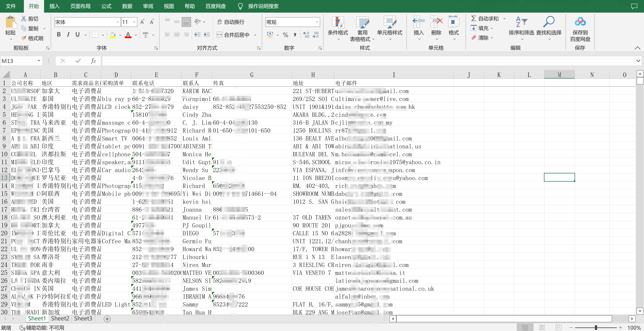644x331 pixels.
Task: Open Conditional Formatting (条件格式)
Action: click(338, 28)
